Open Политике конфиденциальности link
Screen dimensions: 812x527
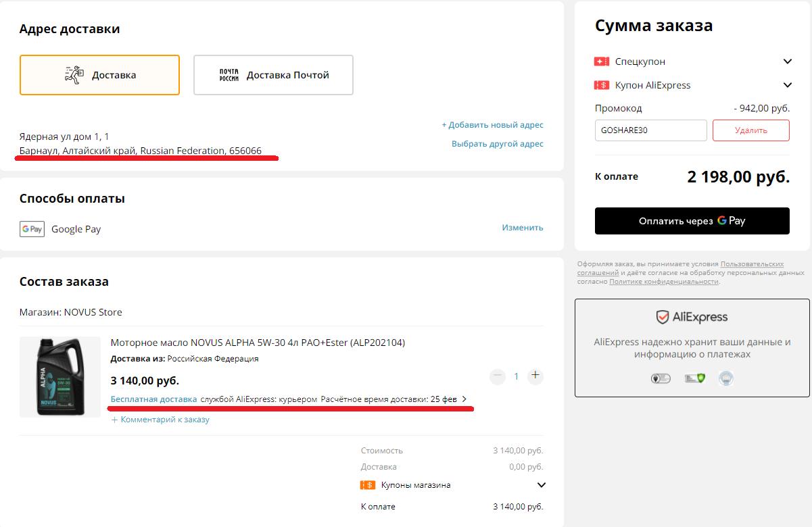coord(663,281)
